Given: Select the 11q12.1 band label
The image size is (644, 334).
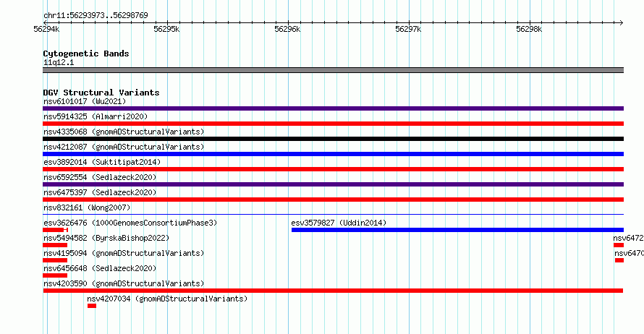Looking at the screenshot, I should point(59,62).
